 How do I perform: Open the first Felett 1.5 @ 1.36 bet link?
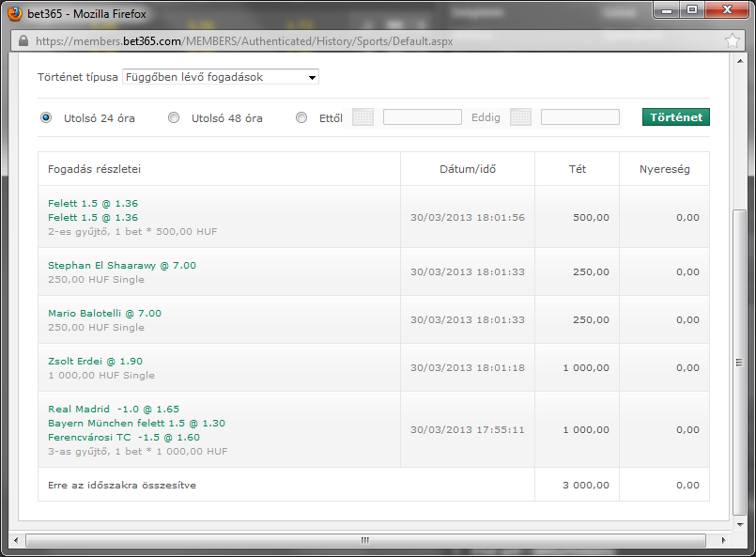pyautogui.click(x=93, y=204)
